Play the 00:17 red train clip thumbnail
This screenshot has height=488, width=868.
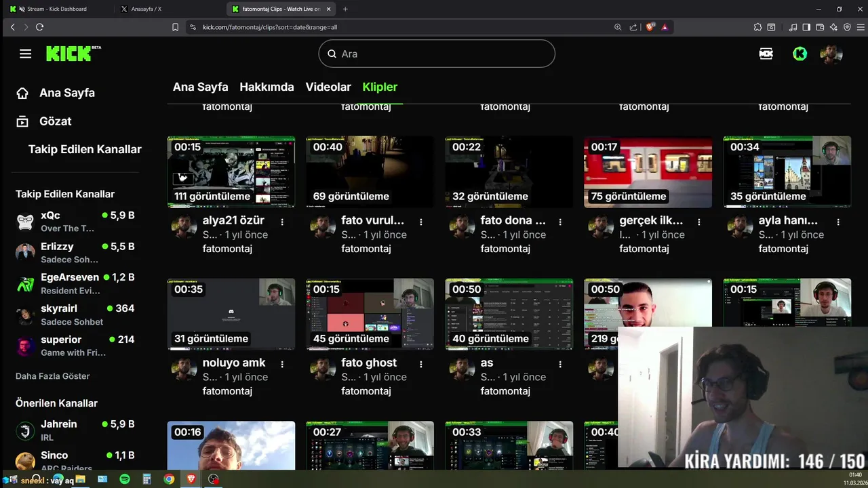pyautogui.click(x=648, y=171)
